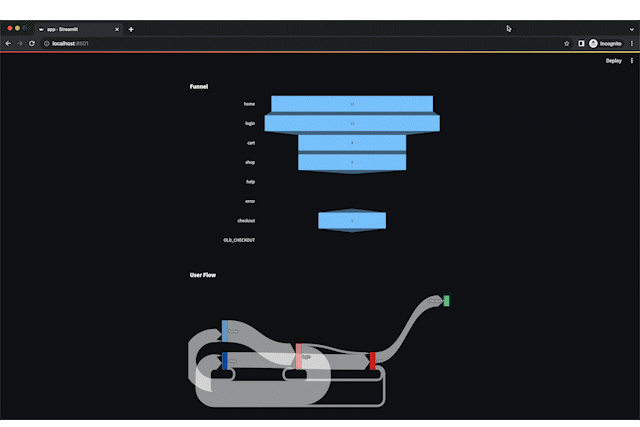The width and height of the screenshot is (640, 427).
Task: Click the green Sankey node
Action: 446,301
